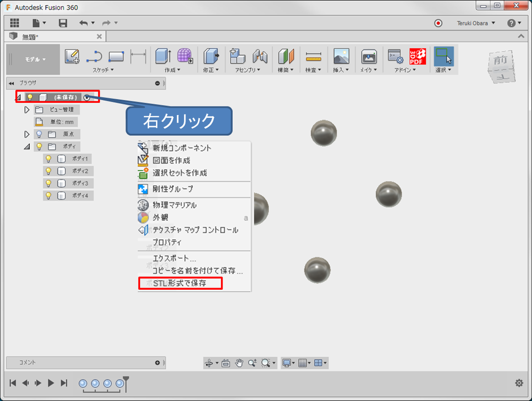This screenshot has width=532, height=401.
Task: Select the 3D Print make icon
Action: (369, 56)
